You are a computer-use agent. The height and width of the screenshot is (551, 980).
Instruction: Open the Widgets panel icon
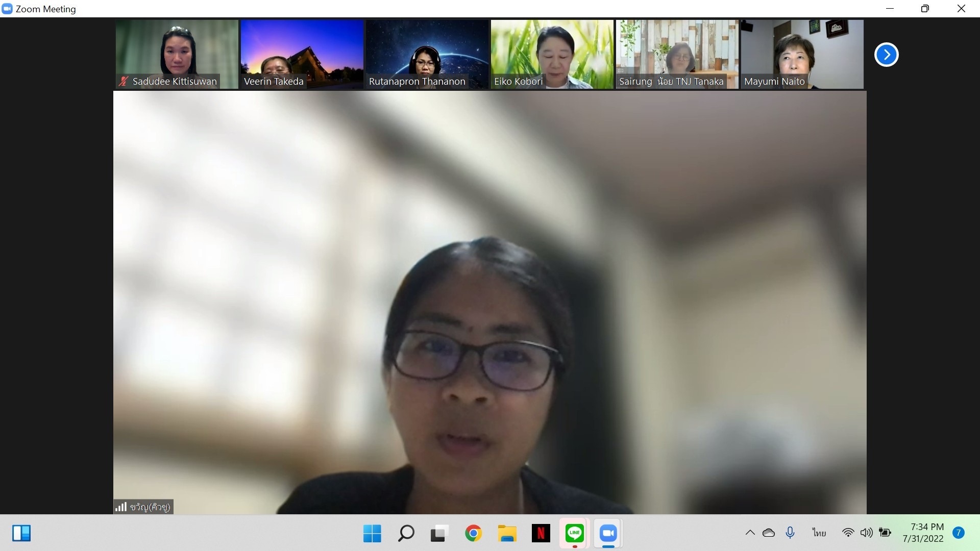point(21,534)
